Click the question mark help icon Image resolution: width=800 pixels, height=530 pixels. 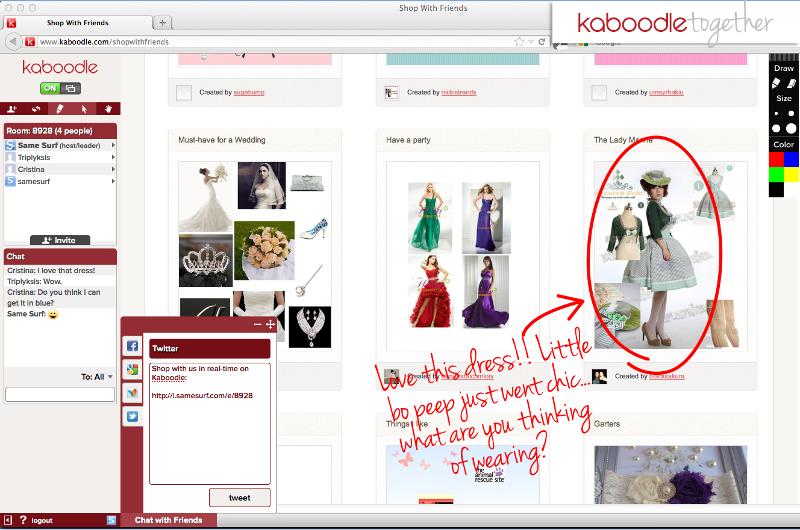point(23,520)
